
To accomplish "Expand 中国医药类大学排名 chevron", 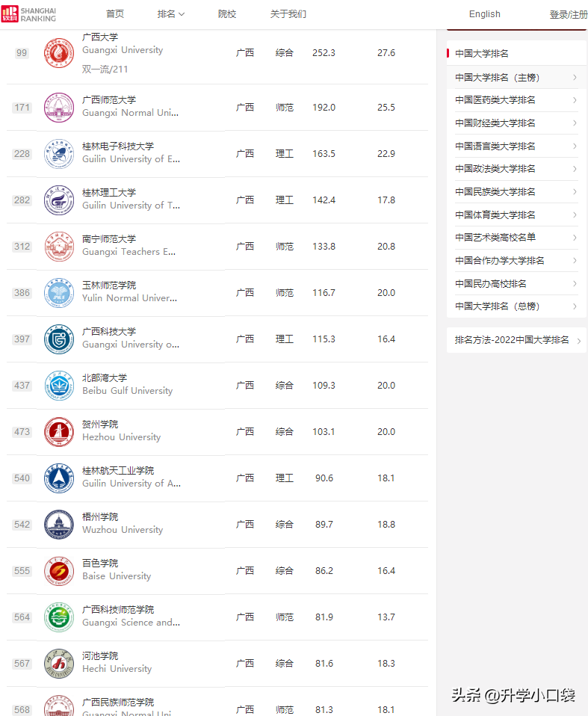I will 575,100.
